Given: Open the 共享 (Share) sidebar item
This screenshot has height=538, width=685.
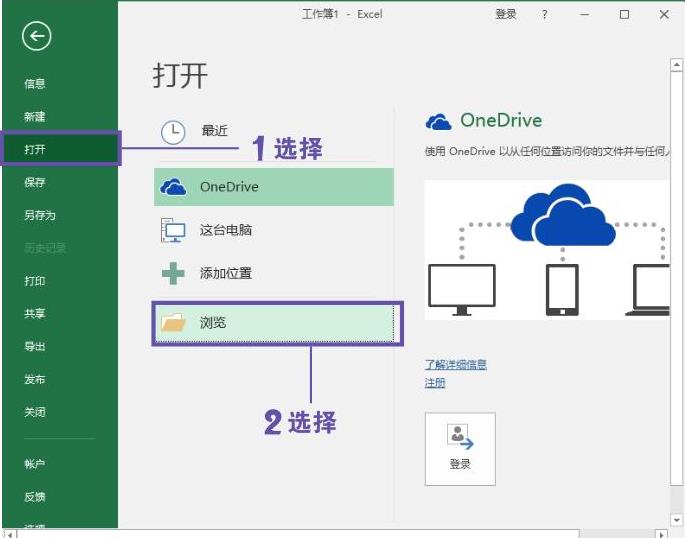Looking at the screenshot, I should point(35,314).
